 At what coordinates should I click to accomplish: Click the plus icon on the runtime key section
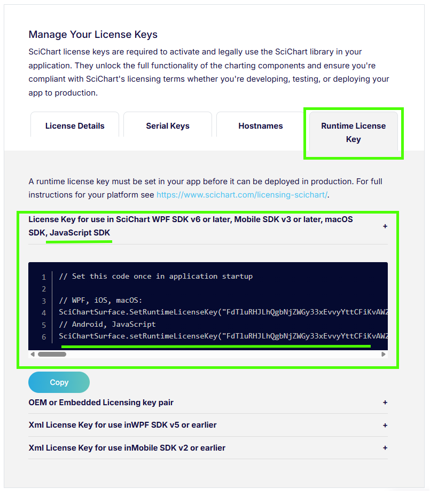[x=385, y=226]
